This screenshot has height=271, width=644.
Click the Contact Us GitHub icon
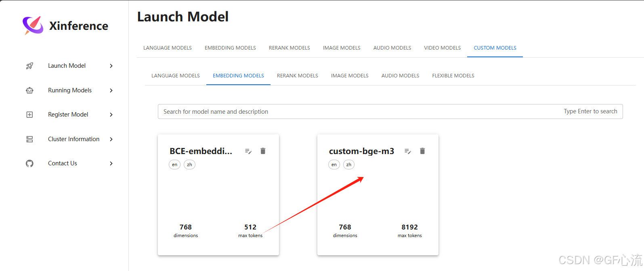29,163
